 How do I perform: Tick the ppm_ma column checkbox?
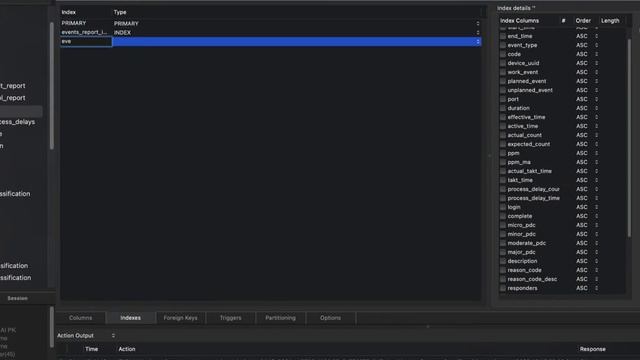tap(503, 162)
